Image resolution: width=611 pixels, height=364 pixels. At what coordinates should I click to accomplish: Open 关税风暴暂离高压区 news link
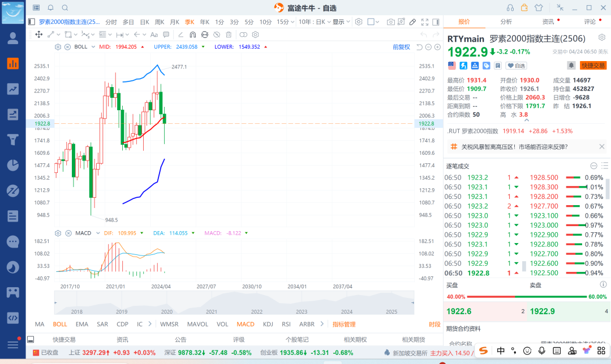pyautogui.click(x=514, y=147)
